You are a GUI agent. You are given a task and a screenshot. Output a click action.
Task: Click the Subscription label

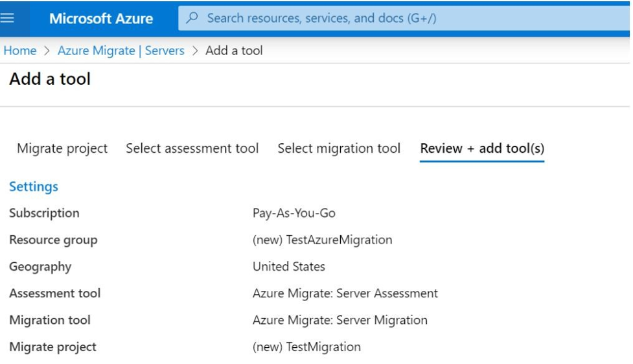tap(44, 213)
